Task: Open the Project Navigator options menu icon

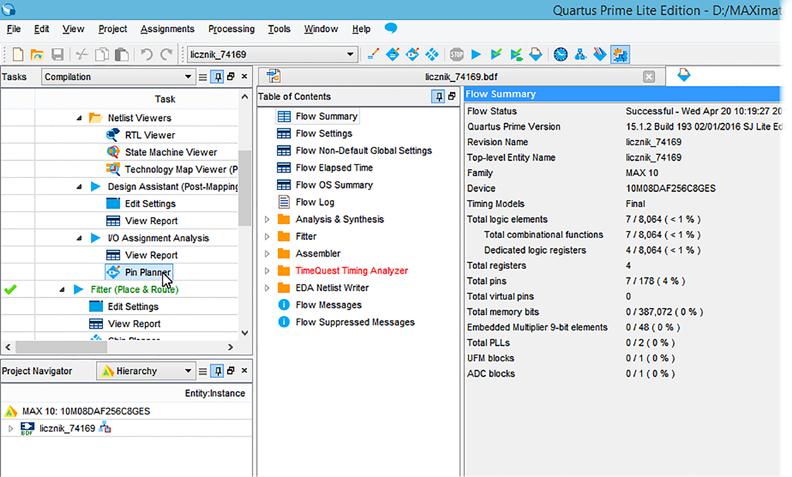Action: [x=203, y=371]
